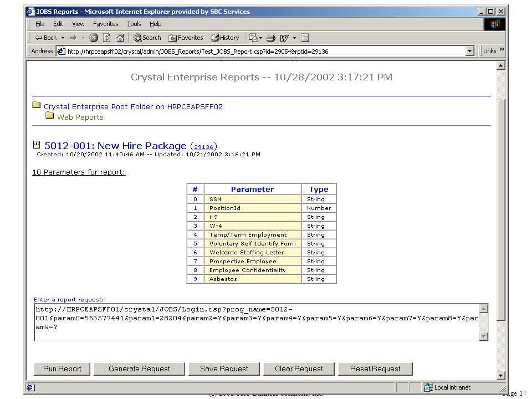This screenshot has height=399, width=532.
Task: Click the address bar URL field
Action: tap(265, 51)
